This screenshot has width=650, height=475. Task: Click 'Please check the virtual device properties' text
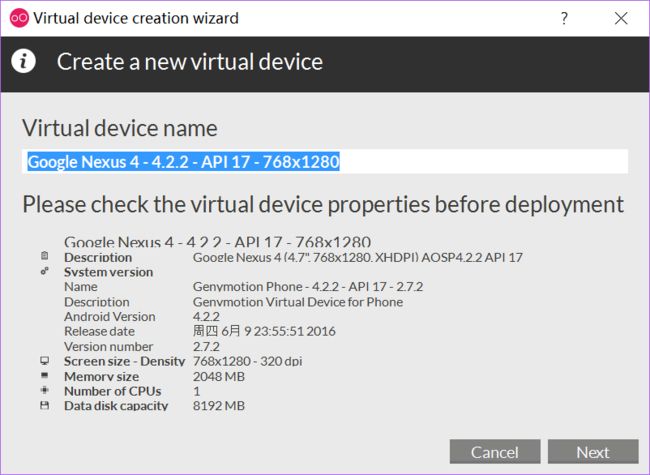(x=323, y=204)
